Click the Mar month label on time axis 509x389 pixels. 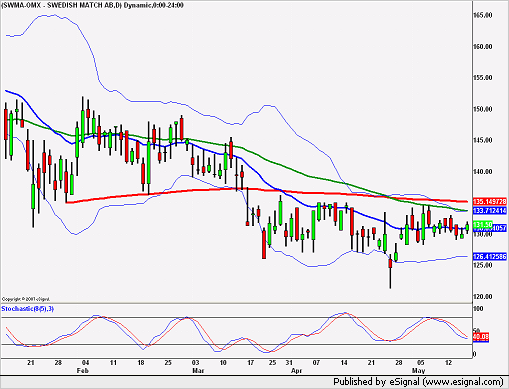[198, 371]
